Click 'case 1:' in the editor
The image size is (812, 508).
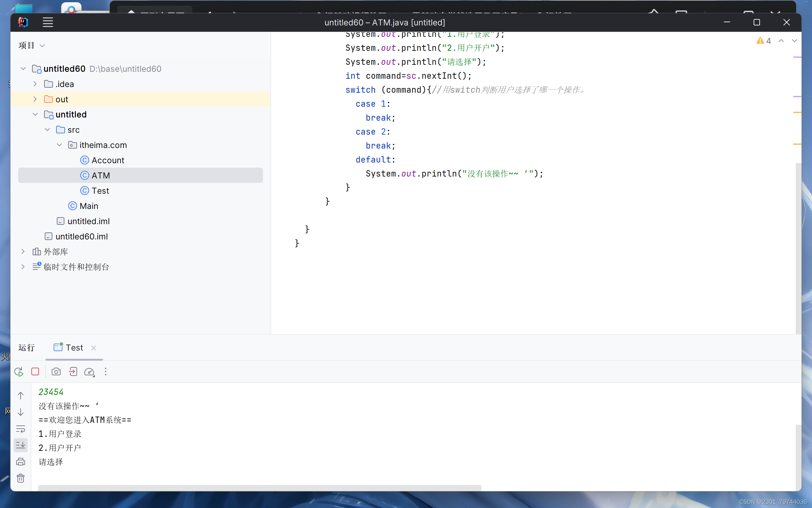372,104
